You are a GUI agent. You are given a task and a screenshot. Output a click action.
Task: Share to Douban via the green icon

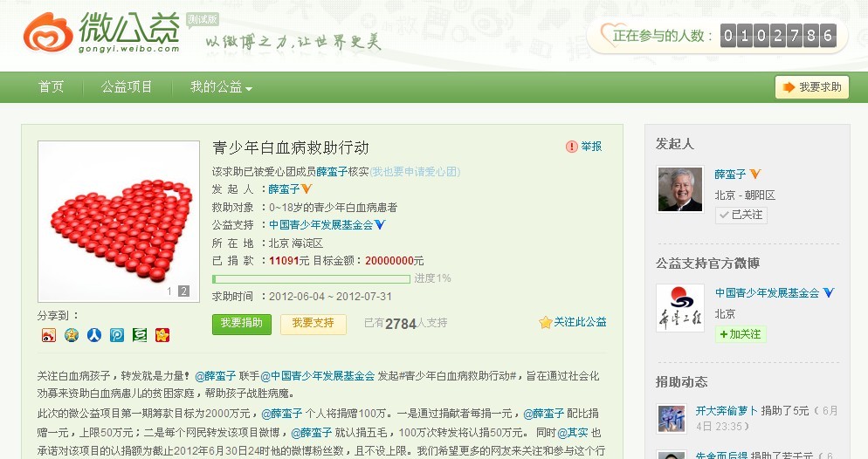140,335
